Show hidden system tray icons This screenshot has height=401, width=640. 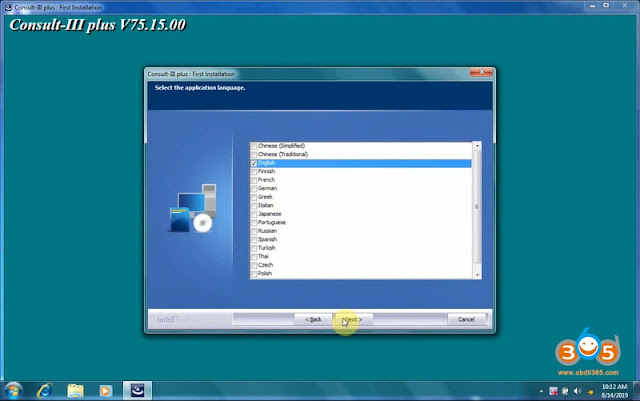pos(541,391)
